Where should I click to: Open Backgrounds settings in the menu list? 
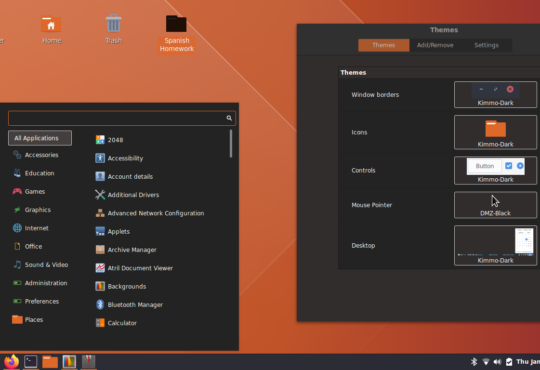click(x=121, y=286)
